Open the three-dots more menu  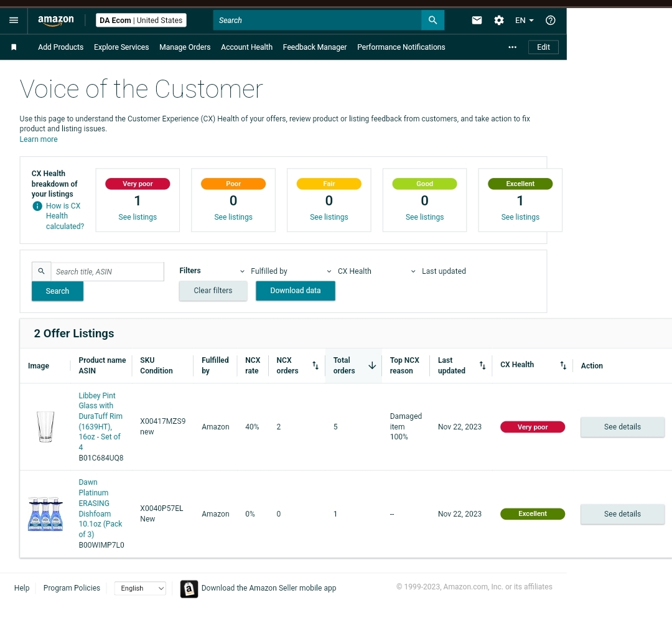pos(512,47)
